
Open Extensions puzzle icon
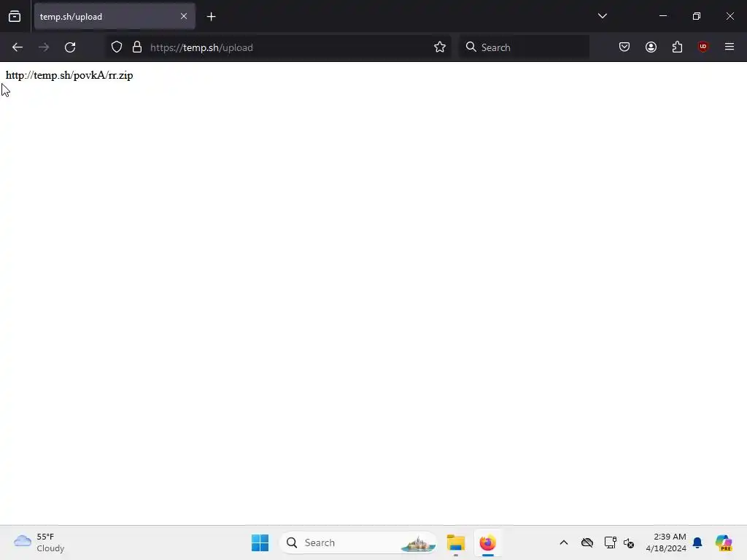coord(677,47)
